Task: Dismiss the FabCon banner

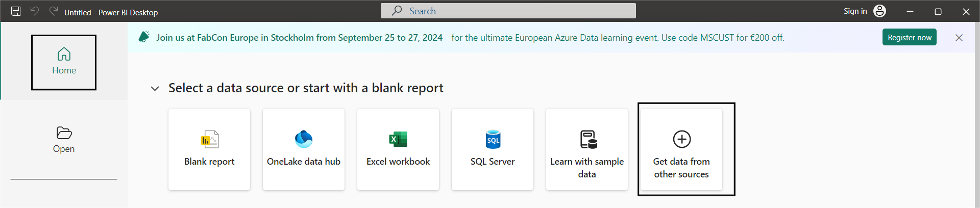Action: pyautogui.click(x=959, y=38)
